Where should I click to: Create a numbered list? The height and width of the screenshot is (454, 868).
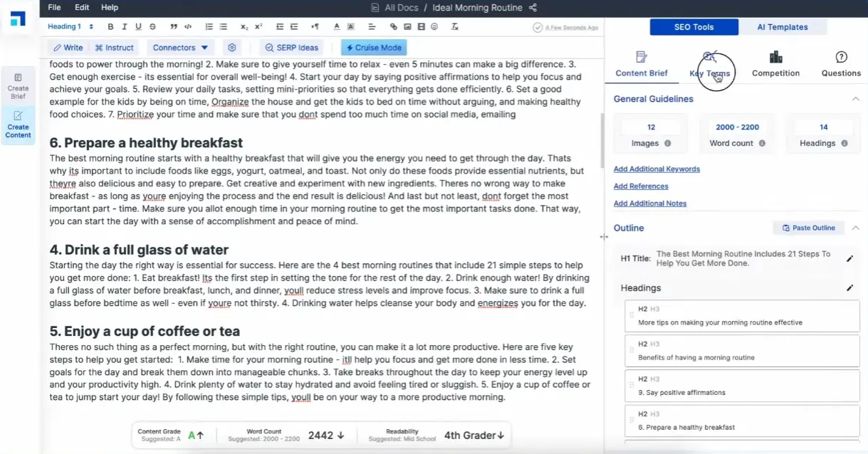click(x=209, y=26)
